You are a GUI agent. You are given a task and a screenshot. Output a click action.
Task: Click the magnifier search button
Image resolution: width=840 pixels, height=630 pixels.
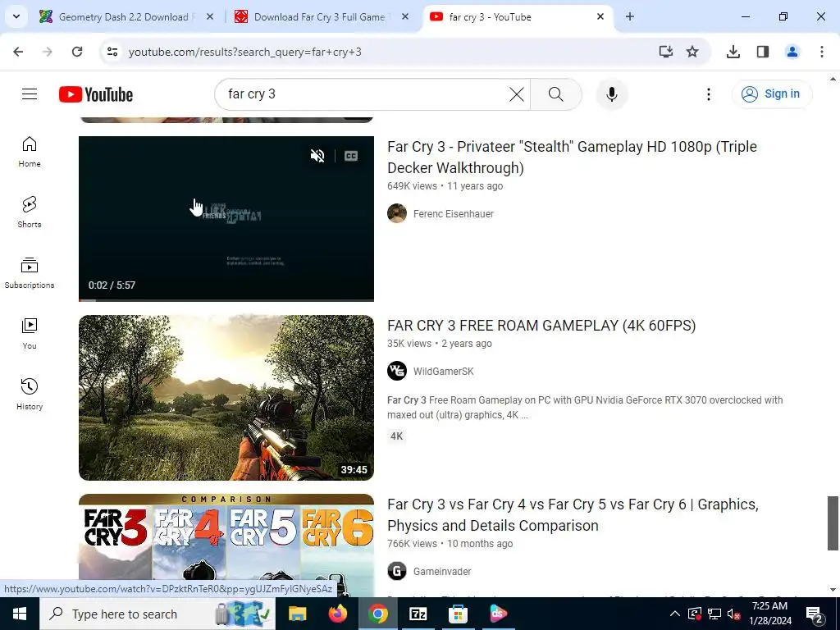tap(556, 94)
